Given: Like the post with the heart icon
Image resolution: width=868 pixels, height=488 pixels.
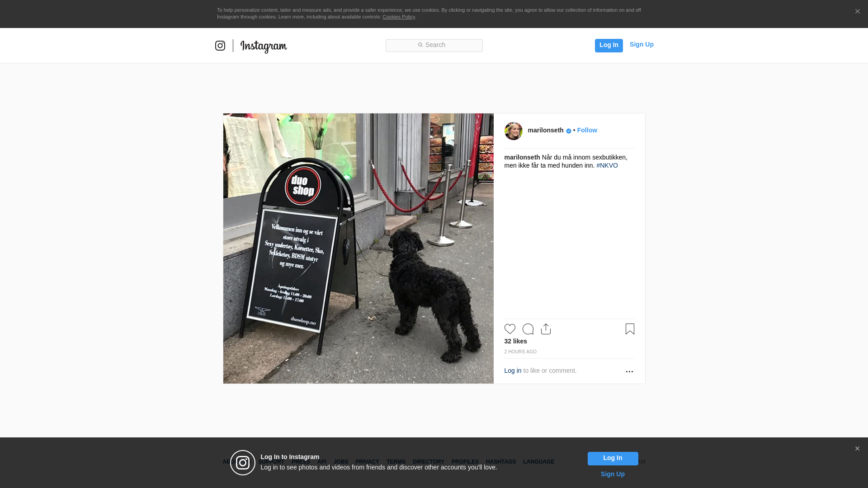Looking at the screenshot, I should (x=510, y=329).
